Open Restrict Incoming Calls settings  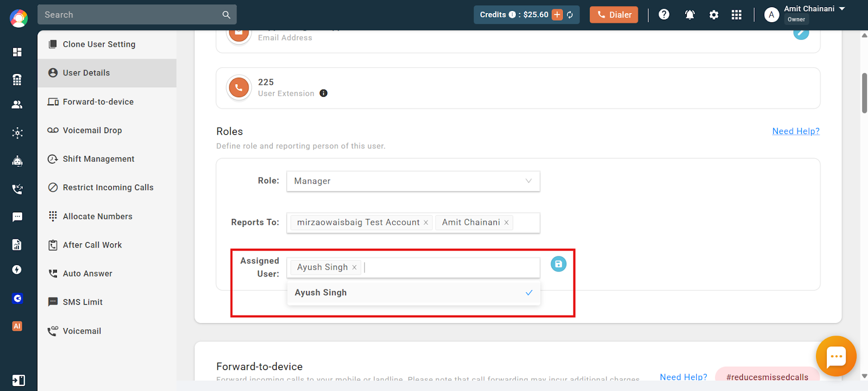pos(107,187)
